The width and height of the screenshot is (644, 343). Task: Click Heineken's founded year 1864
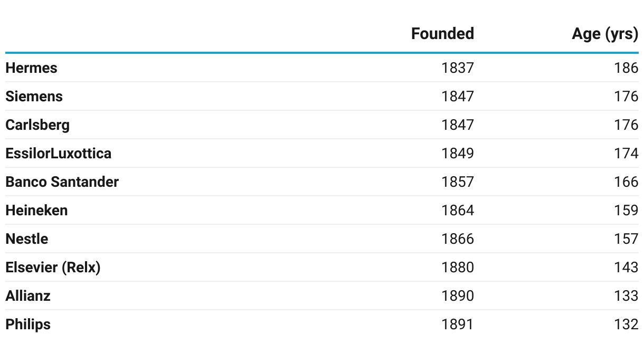[457, 211]
